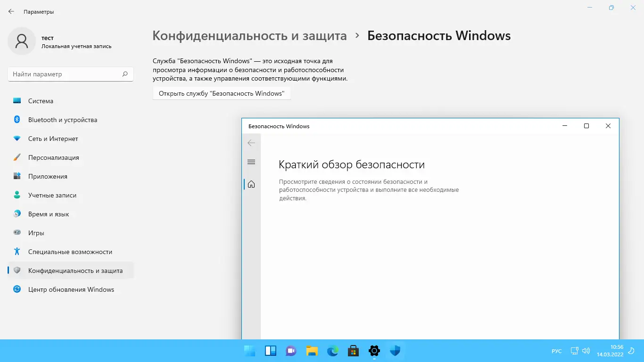
Task: Expand the Windows Security navigation pane
Action: tap(251, 162)
